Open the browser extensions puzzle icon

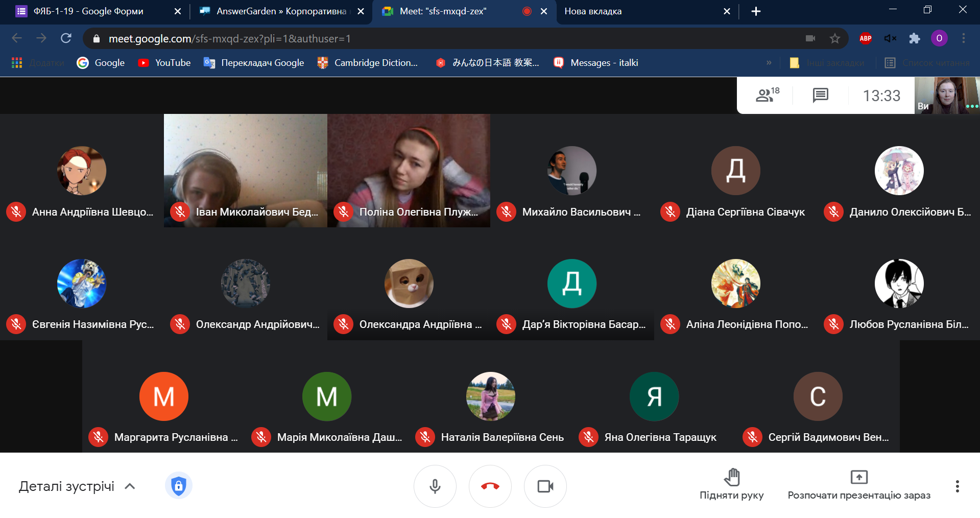914,38
